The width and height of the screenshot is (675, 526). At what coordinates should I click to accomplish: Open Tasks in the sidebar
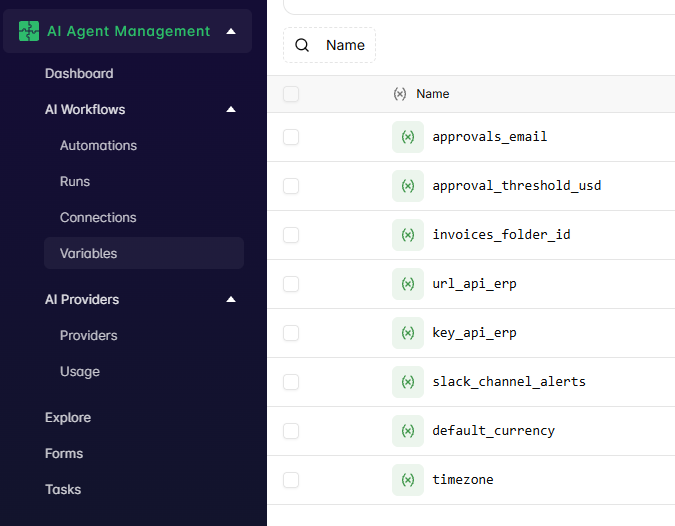pyautogui.click(x=63, y=489)
